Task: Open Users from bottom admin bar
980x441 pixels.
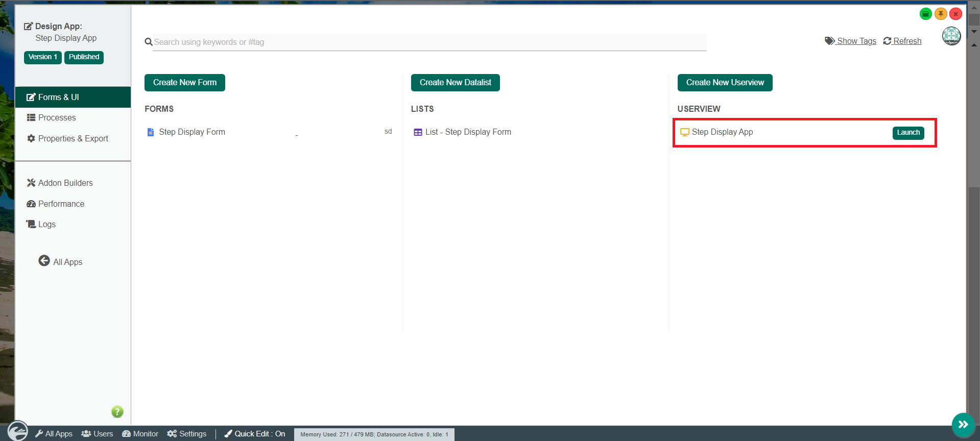Action: (x=97, y=434)
